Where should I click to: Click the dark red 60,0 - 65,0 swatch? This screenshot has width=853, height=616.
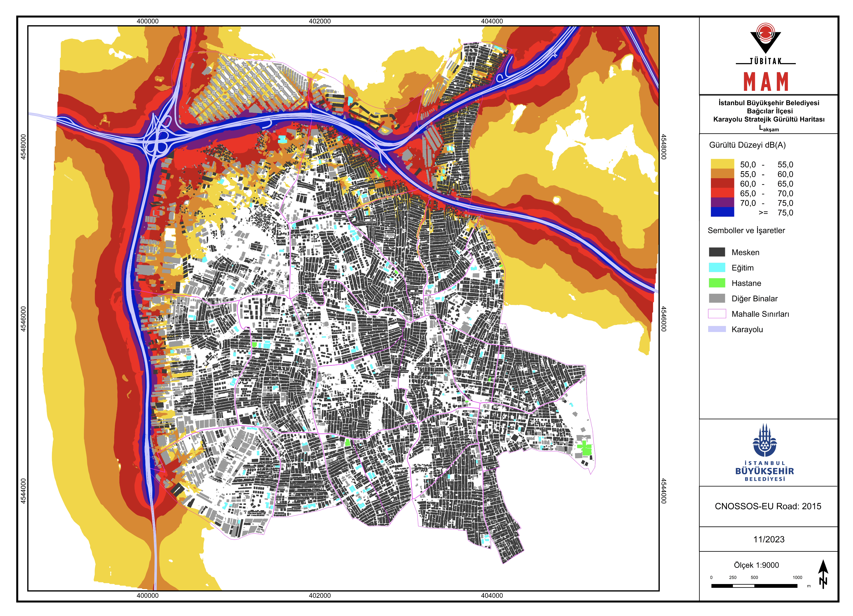click(722, 183)
